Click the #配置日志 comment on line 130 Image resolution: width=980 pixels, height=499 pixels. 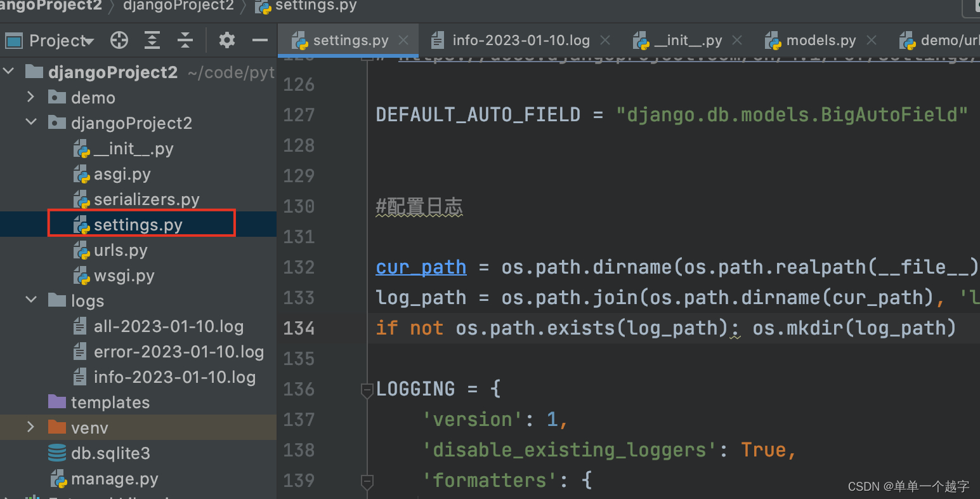[419, 206]
